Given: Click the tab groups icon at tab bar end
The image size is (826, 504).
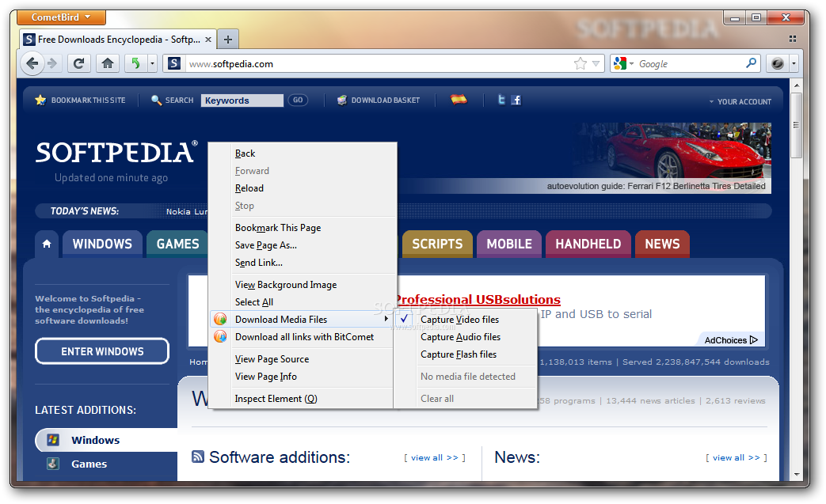Looking at the screenshot, I should tap(792, 39).
